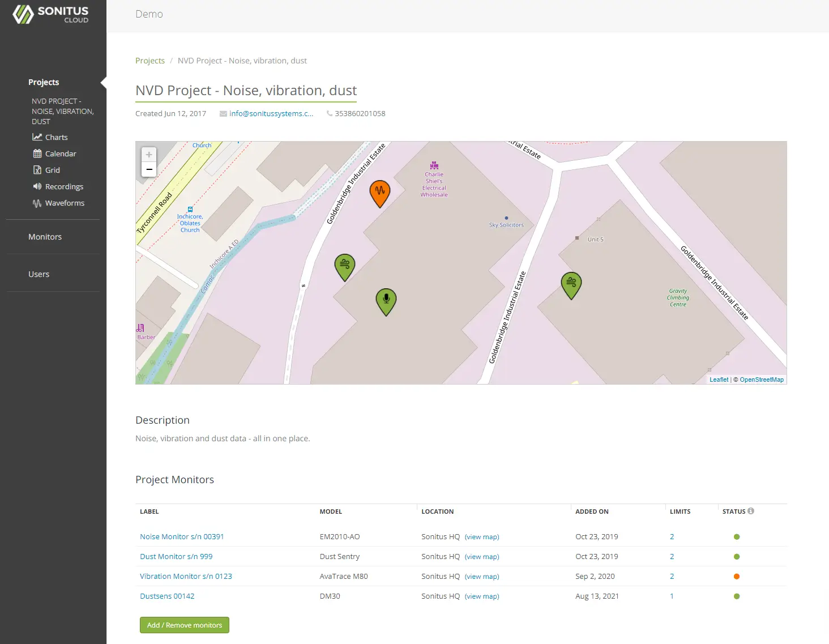Image resolution: width=829 pixels, height=644 pixels.
Task: Click the Sonitus Cloud logo
Action: click(51, 14)
